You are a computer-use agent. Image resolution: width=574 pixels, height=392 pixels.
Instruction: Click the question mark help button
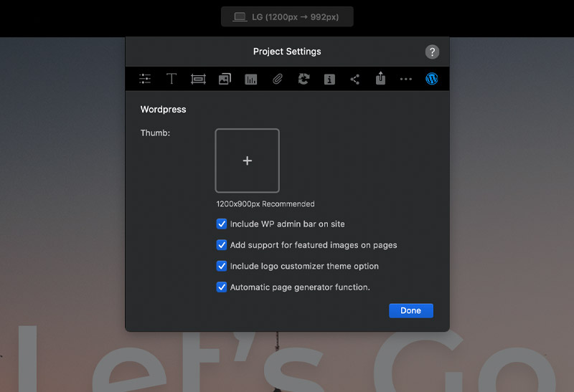tap(432, 52)
